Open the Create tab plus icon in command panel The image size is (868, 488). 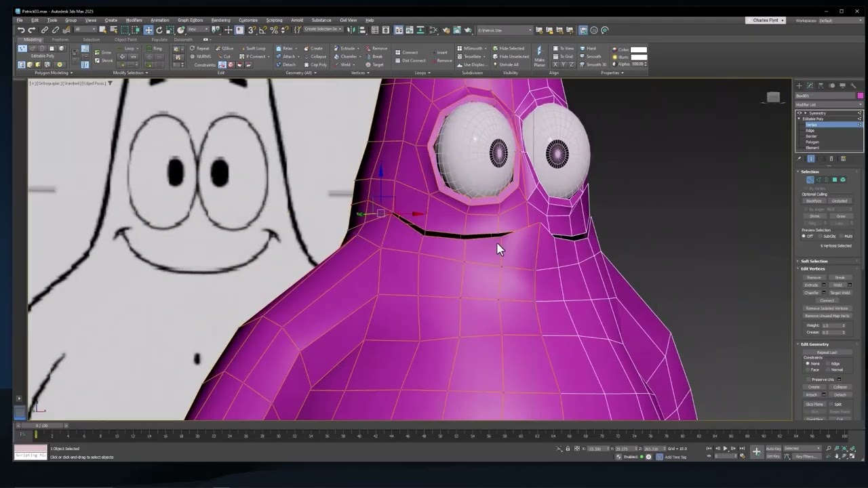[x=799, y=85]
